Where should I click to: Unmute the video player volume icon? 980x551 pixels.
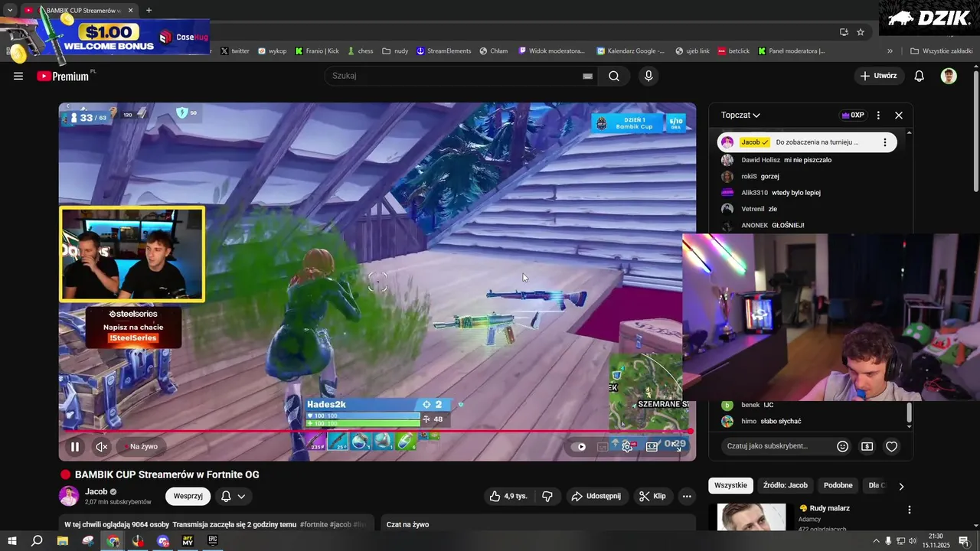click(x=101, y=446)
